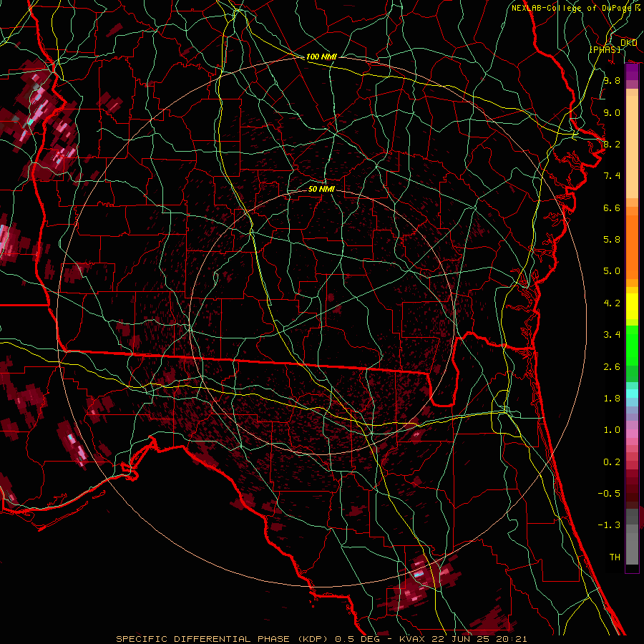Click the DKD label above the legend
This screenshot has width=644, height=644.
628,42
